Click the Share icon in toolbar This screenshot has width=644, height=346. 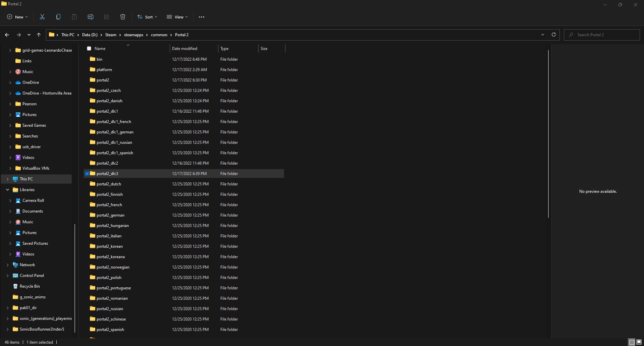(x=107, y=17)
